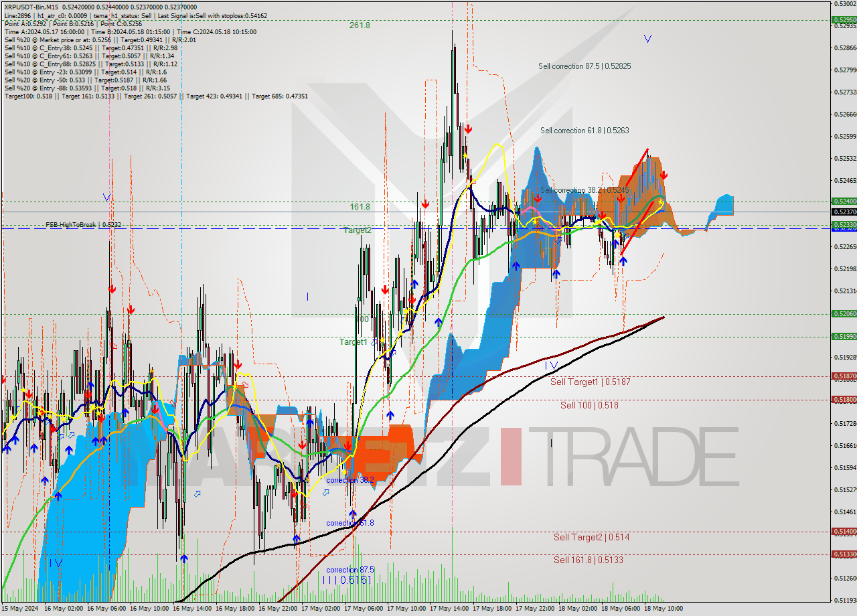Click the blue 'correction 61.8' label

(349, 523)
